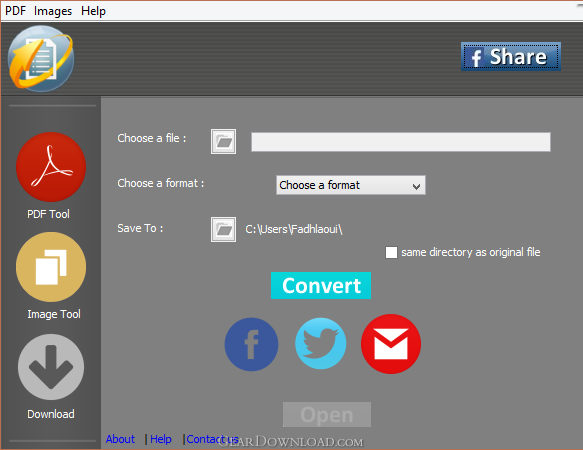
Task: Open the Help menu in menu bar
Action: [93, 11]
